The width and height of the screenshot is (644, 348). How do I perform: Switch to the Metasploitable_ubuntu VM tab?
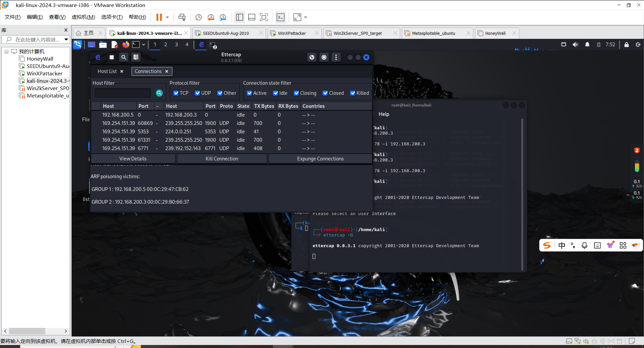pyautogui.click(x=437, y=33)
